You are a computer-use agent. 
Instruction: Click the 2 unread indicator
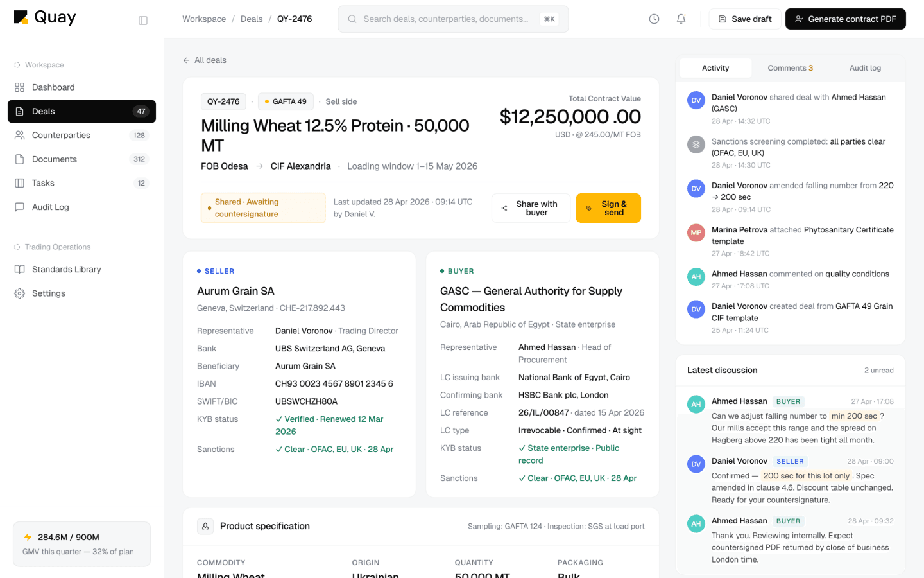pos(878,371)
